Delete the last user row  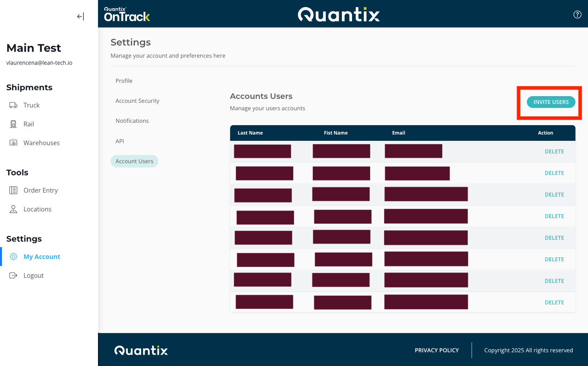(x=554, y=302)
